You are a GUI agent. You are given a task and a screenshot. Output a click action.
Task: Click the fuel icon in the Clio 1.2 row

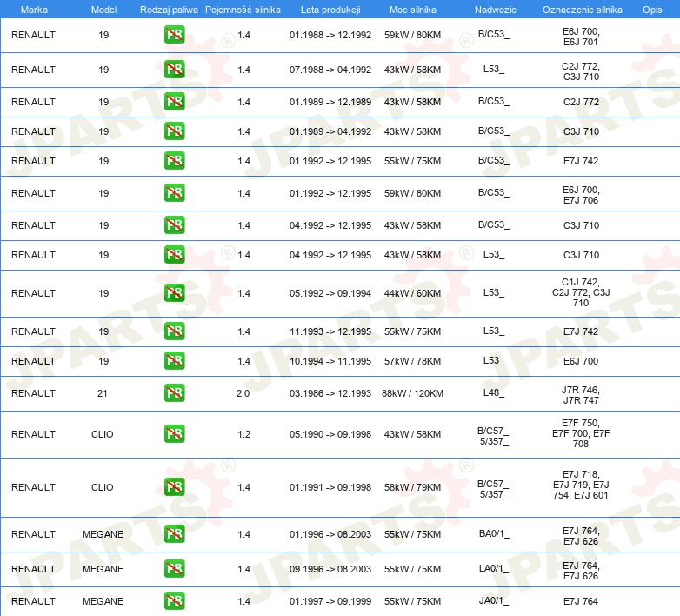(x=174, y=434)
